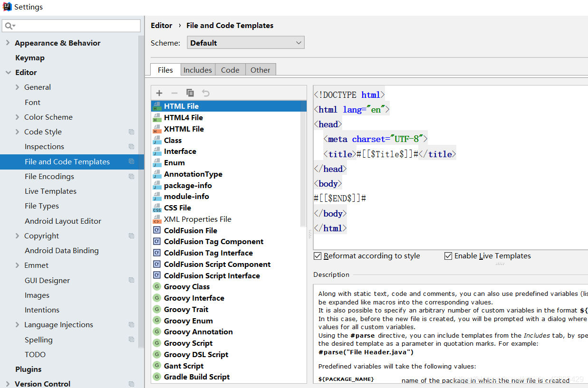Open Live Templates settings

coord(50,191)
